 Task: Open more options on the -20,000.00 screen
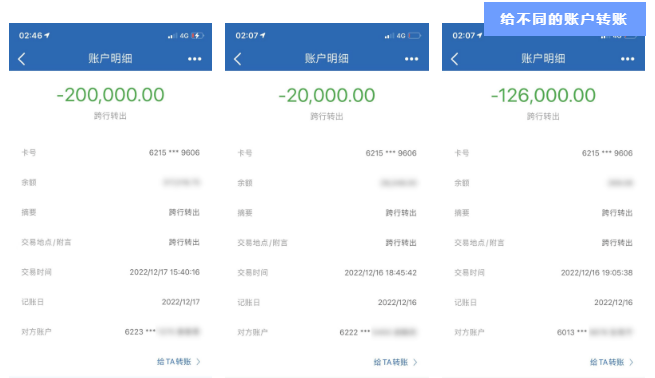(411, 59)
